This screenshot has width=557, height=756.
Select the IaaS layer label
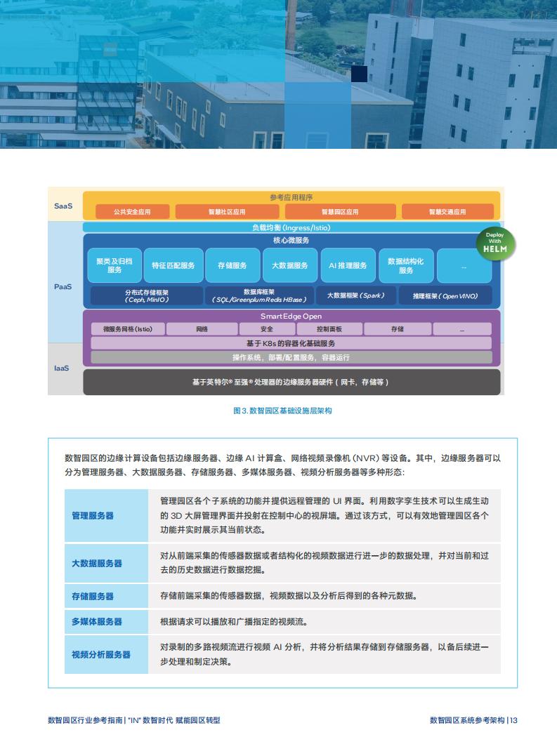(61, 368)
